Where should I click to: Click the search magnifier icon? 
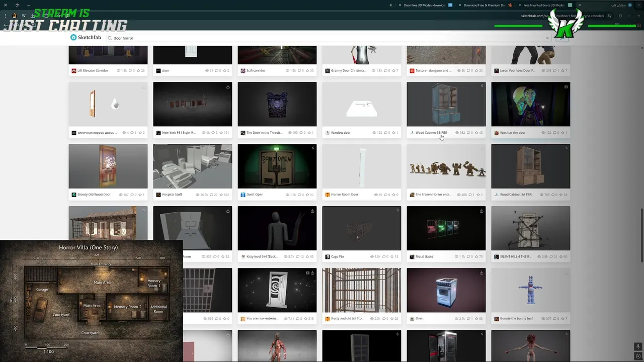click(110, 38)
